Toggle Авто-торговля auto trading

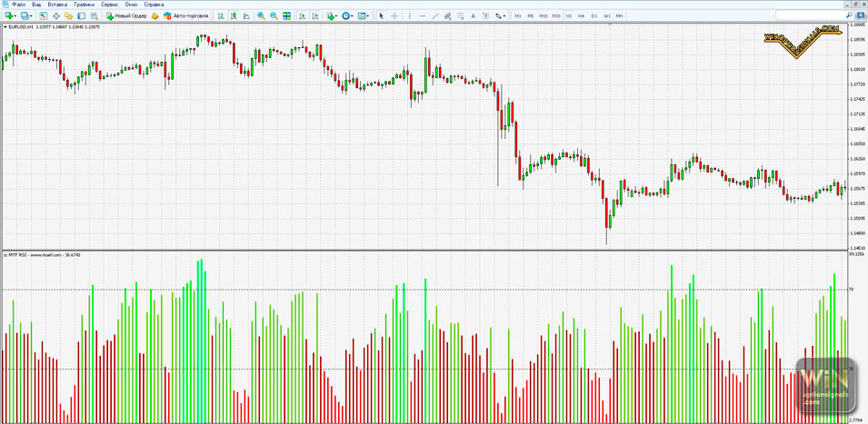pos(181,16)
